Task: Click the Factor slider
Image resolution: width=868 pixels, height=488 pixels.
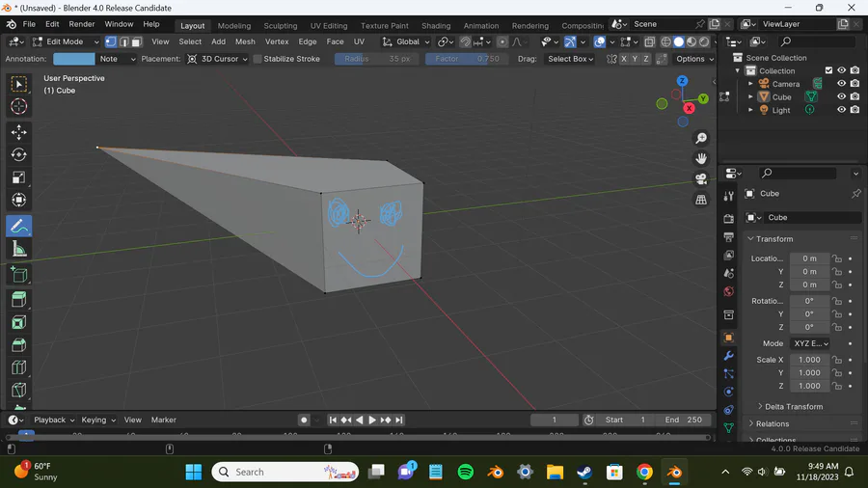Action: click(x=466, y=59)
